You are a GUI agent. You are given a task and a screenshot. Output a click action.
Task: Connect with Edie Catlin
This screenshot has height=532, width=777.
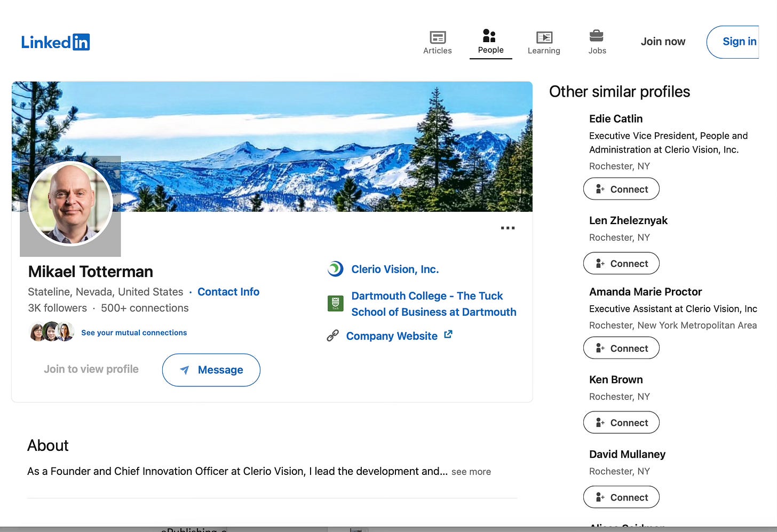click(x=621, y=189)
